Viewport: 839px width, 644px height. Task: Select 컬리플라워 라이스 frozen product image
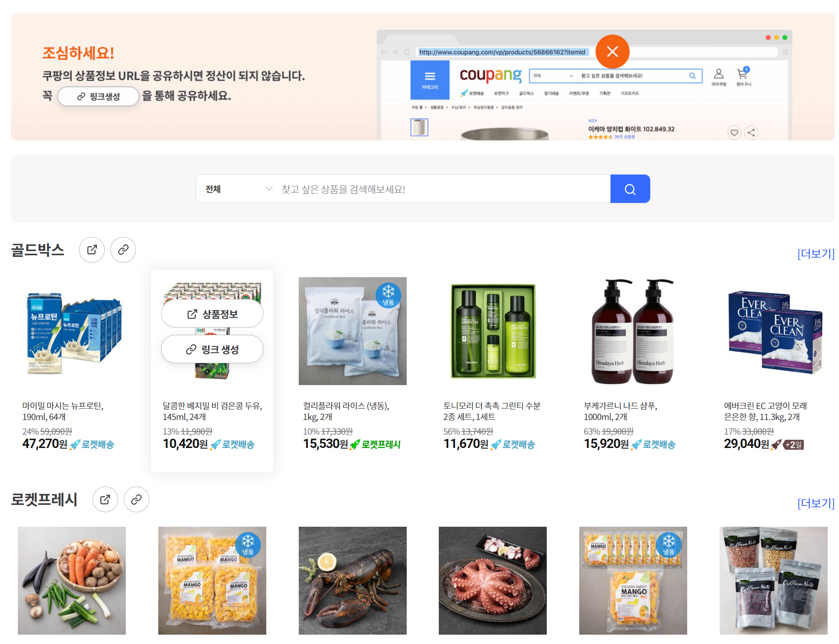[x=352, y=331]
